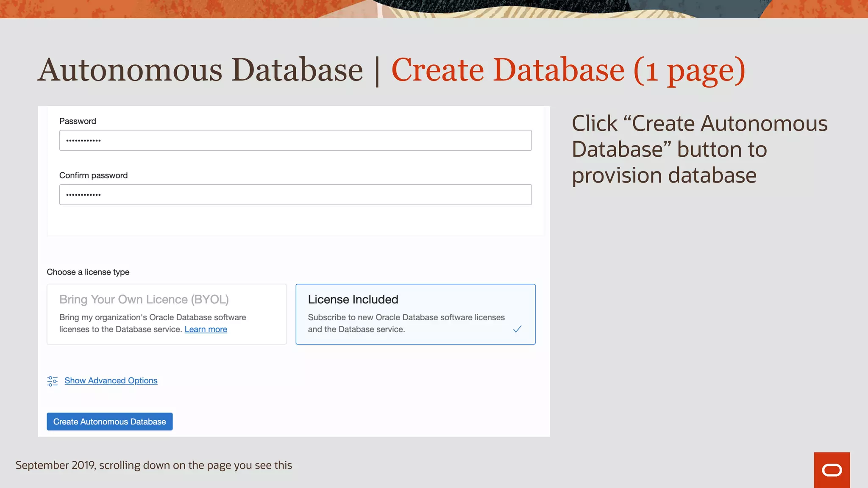Click the Show Advanced Options link
The image size is (868, 488).
[x=111, y=380]
